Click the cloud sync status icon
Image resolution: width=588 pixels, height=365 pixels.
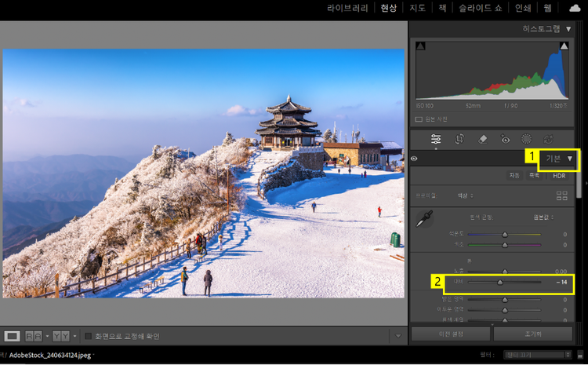pos(575,9)
